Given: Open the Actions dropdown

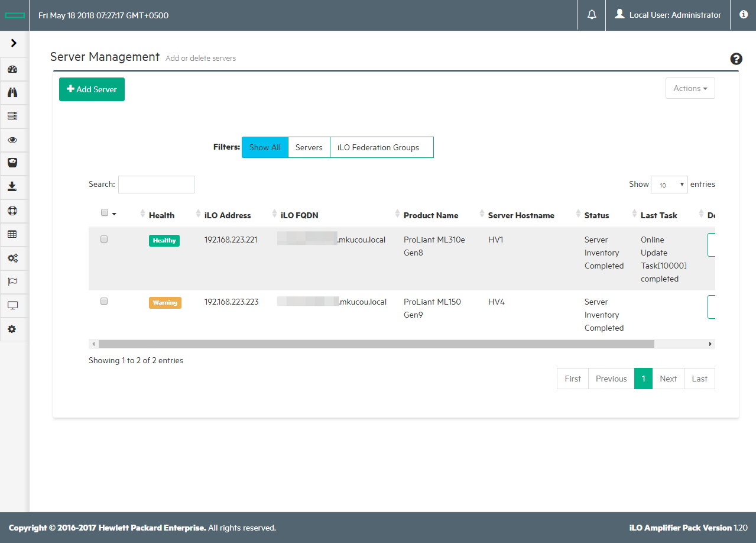Looking at the screenshot, I should coord(690,88).
